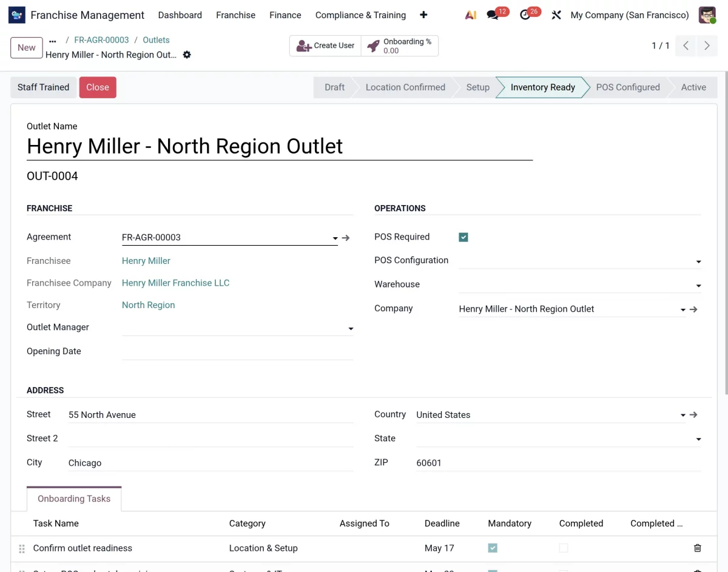Edit the Street field 55 North Avenue
The image size is (728, 572).
click(211, 415)
